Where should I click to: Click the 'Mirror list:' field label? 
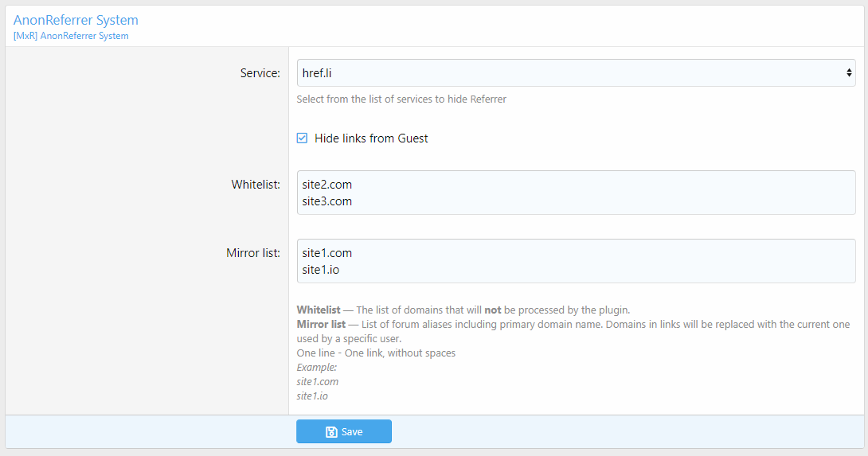coord(253,253)
